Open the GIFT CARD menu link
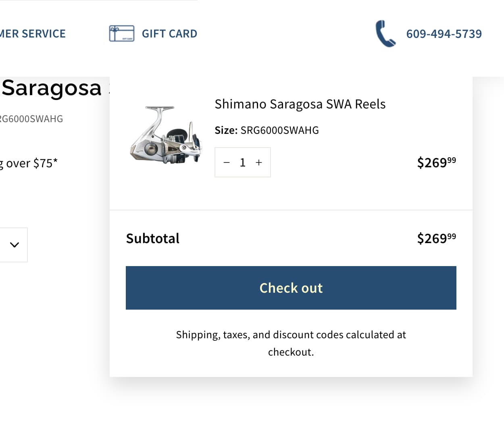Viewport: 504px width, 433px height. 169,34
